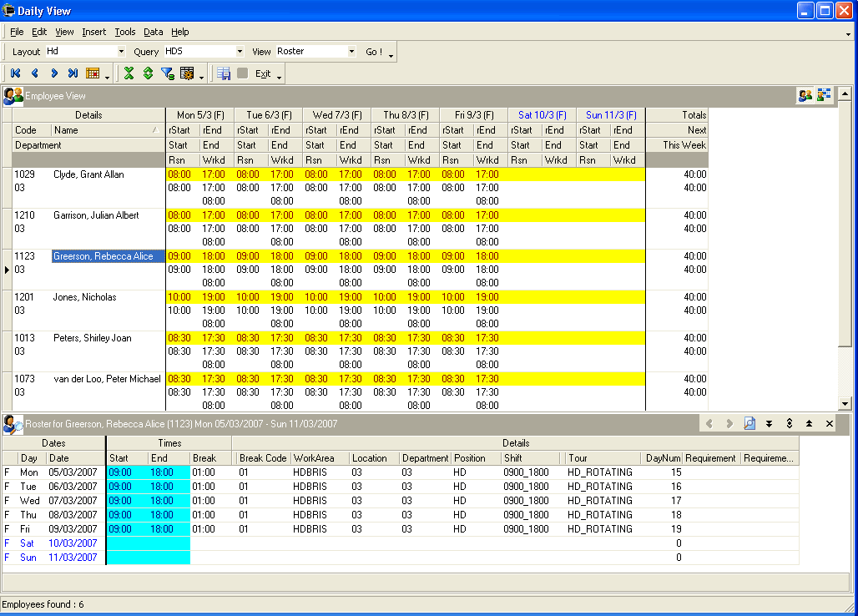858x616 pixels.
Task: Collapse the roster panel with double down arrows
Action: click(769, 424)
